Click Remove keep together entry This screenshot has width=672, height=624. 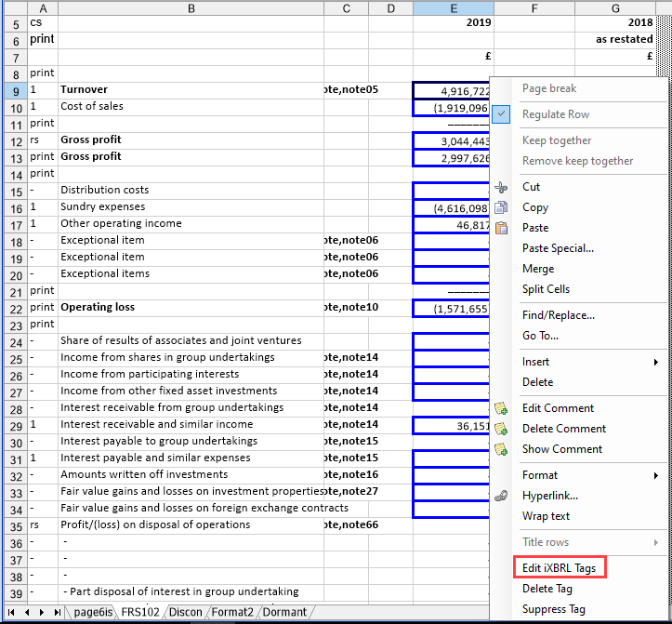[x=578, y=161]
